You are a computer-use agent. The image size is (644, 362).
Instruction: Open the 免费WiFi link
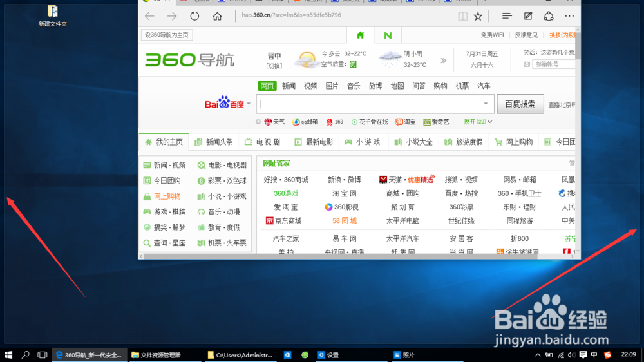492,35
